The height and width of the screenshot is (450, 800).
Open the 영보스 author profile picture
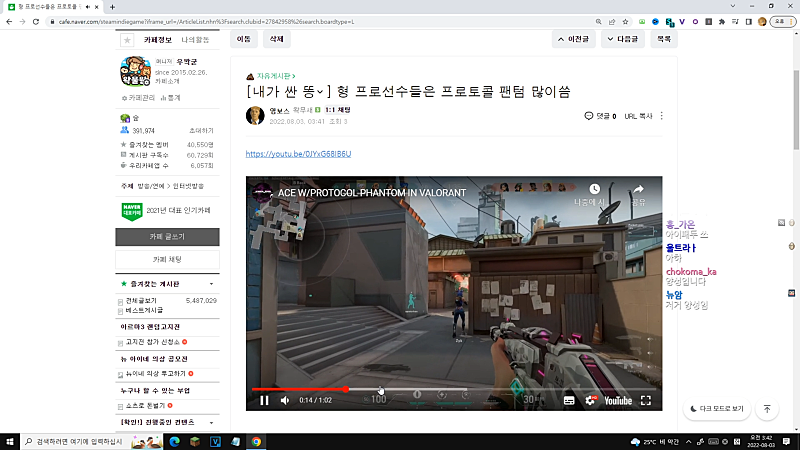(x=255, y=115)
